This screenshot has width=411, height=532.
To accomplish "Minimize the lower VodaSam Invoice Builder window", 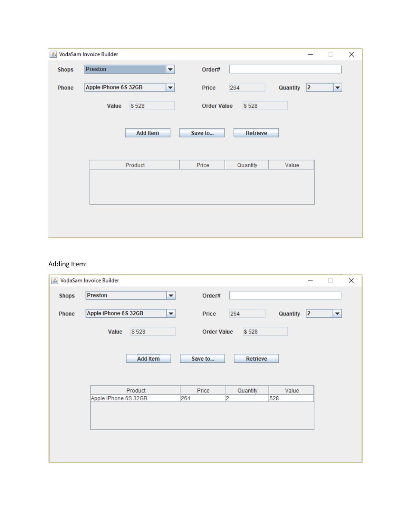I will 310,281.
